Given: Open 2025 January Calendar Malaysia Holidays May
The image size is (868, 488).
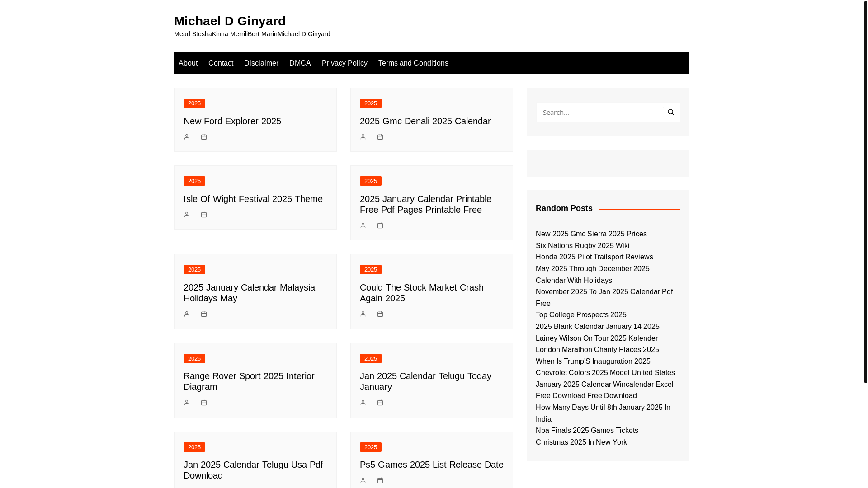Looking at the screenshot, I should [249, 293].
